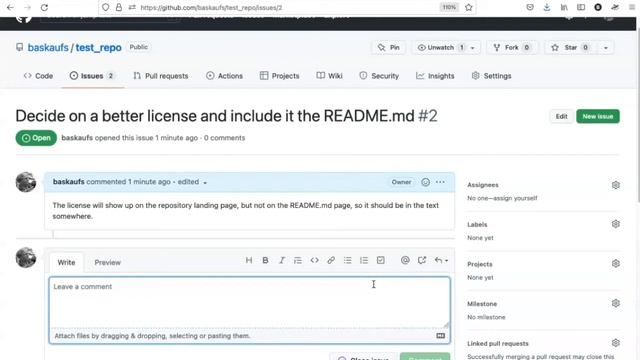Open the browser hamburger menu
Viewport: 640px width, 360px height.
click(x=631, y=7)
